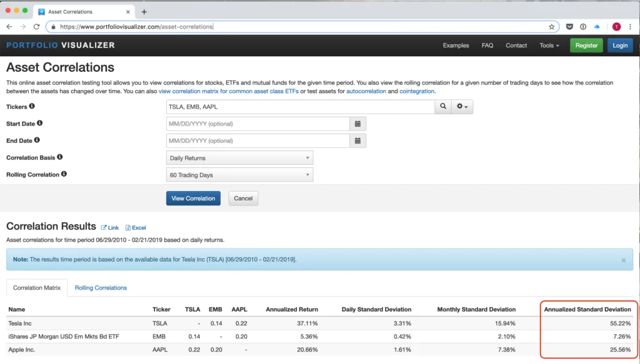Close the Asset Correlations browser tab
The width and height of the screenshot is (640, 364).
pos(127,12)
